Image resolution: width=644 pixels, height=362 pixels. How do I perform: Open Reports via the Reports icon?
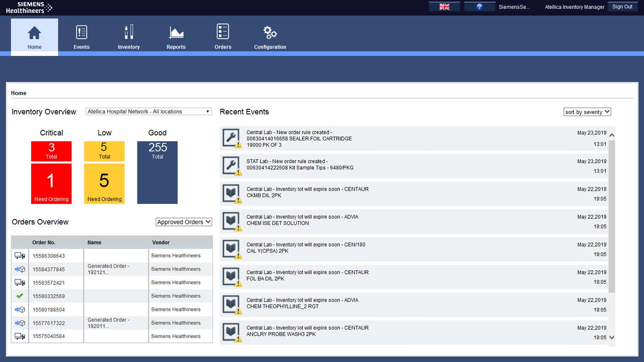click(x=176, y=32)
